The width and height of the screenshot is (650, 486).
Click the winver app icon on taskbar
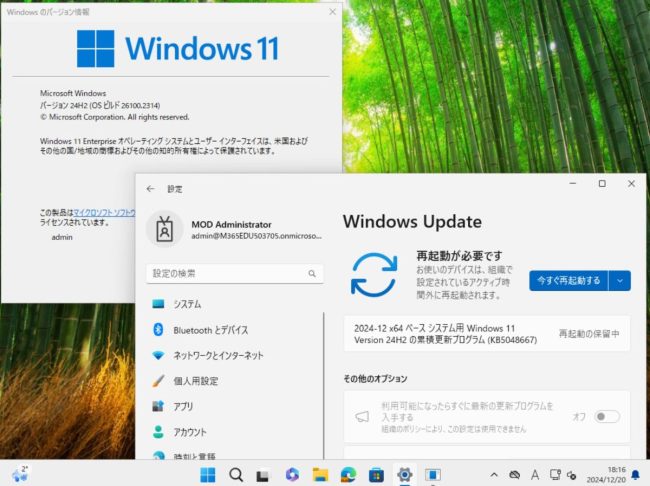point(433,475)
